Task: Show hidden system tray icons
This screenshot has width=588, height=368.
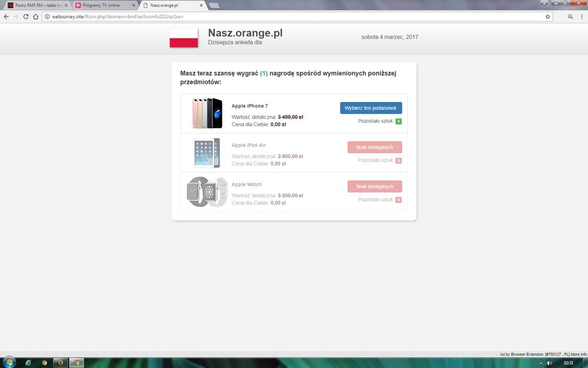Action: click(540, 363)
